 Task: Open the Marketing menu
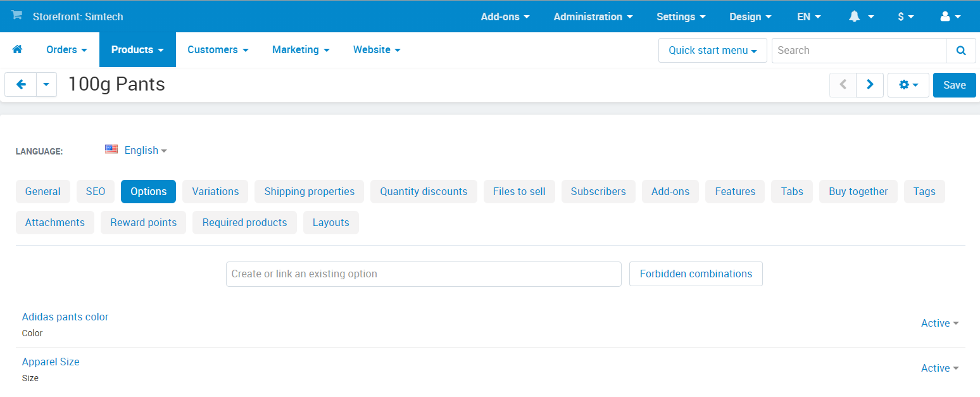tap(301, 49)
